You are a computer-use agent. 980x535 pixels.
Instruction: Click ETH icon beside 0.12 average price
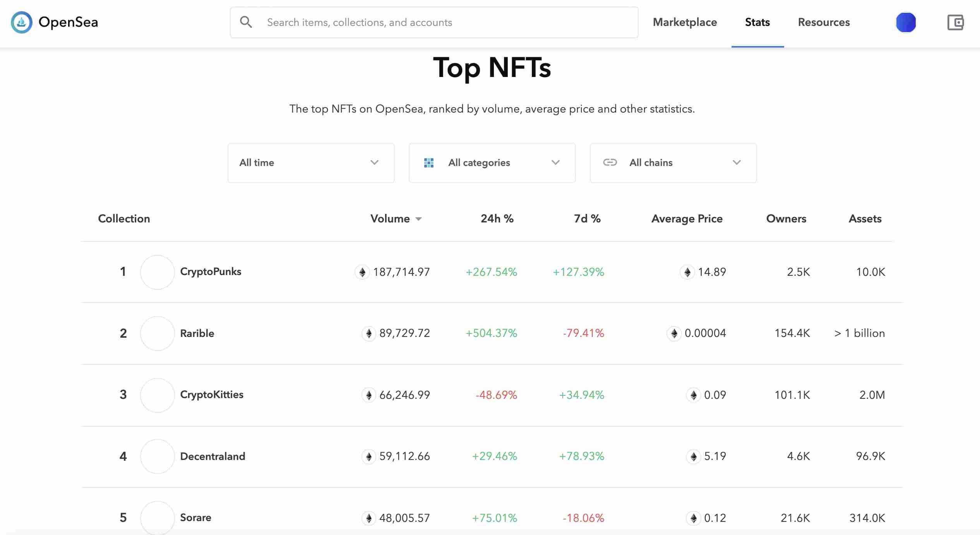[x=694, y=518]
